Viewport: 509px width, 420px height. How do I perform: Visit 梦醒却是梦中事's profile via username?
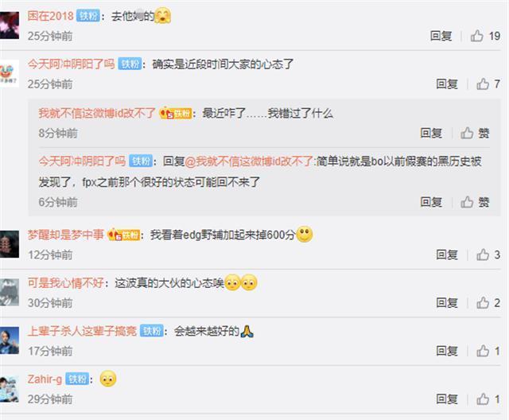(x=65, y=235)
